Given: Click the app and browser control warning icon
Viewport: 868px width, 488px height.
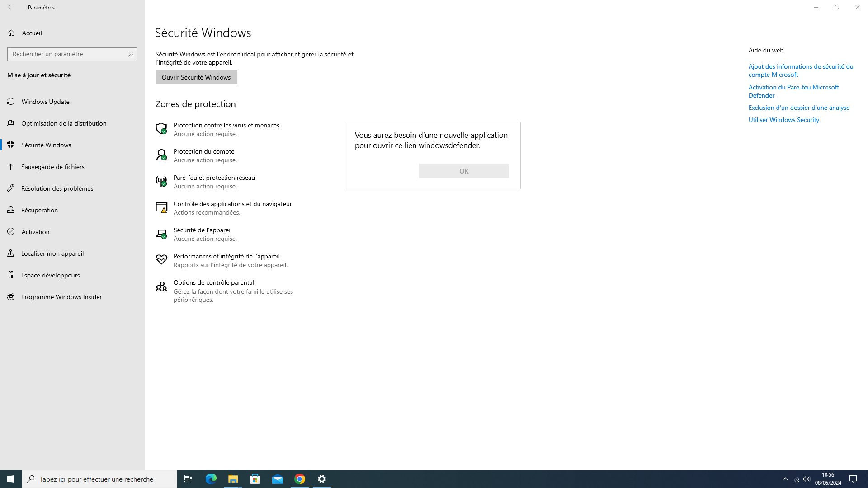Looking at the screenshot, I should click(161, 207).
